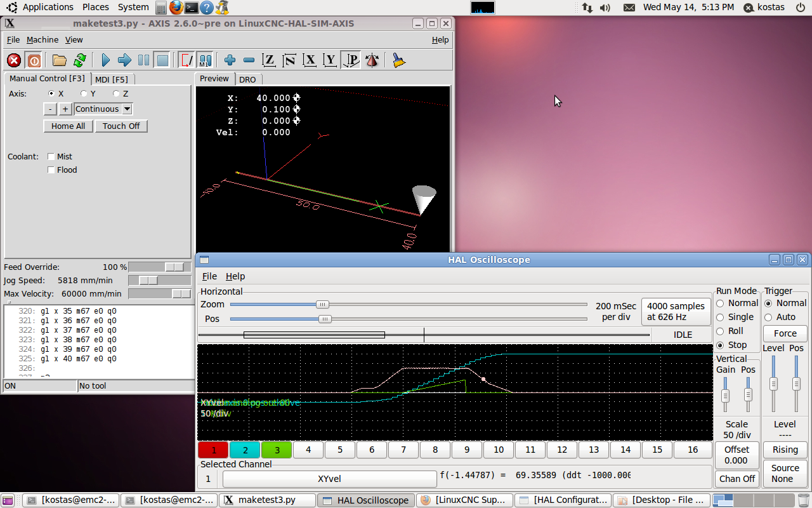Set Trigger mode to Auto
Image resolution: width=812 pixels, height=508 pixels.
(x=768, y=317)
